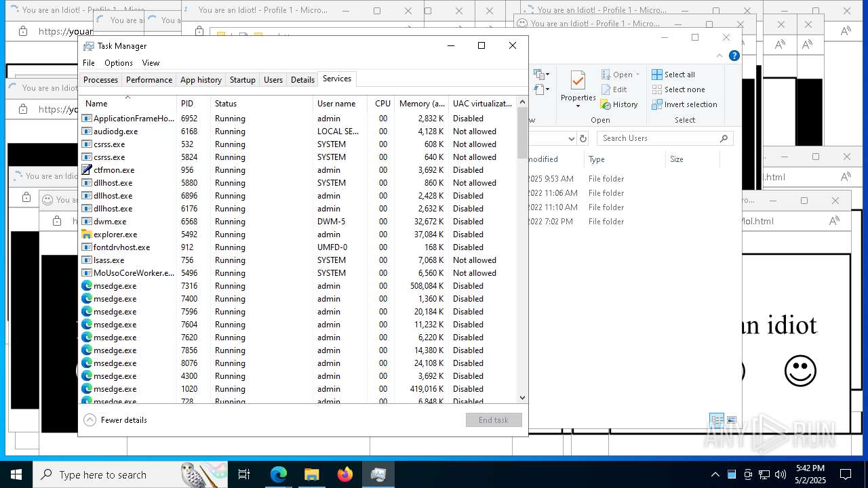This screenshot has height=488, width=868.
Task: Switch to the Startup tab
Action: coord(242,80)
